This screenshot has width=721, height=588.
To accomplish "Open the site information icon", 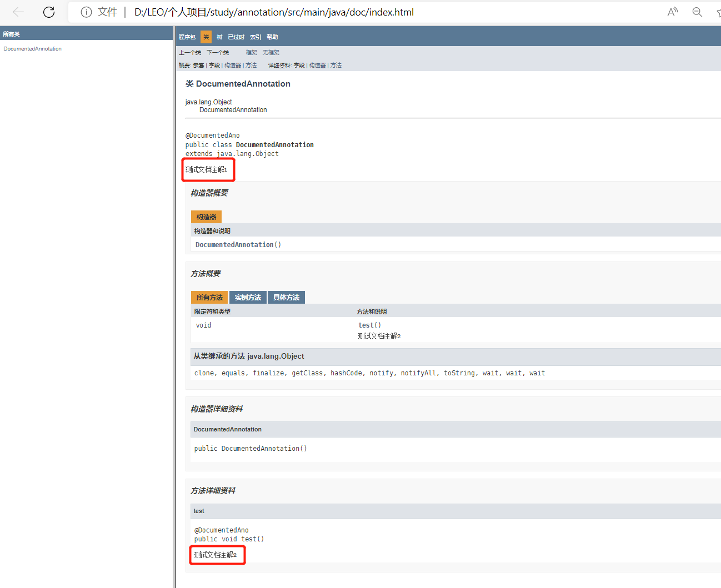I will pos(86,12).
